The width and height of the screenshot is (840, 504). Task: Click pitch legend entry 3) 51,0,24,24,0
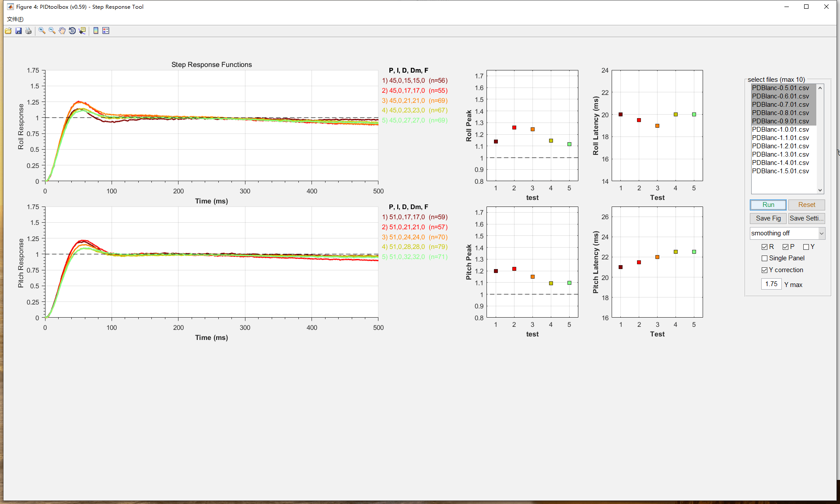click(x=415, y=237)
